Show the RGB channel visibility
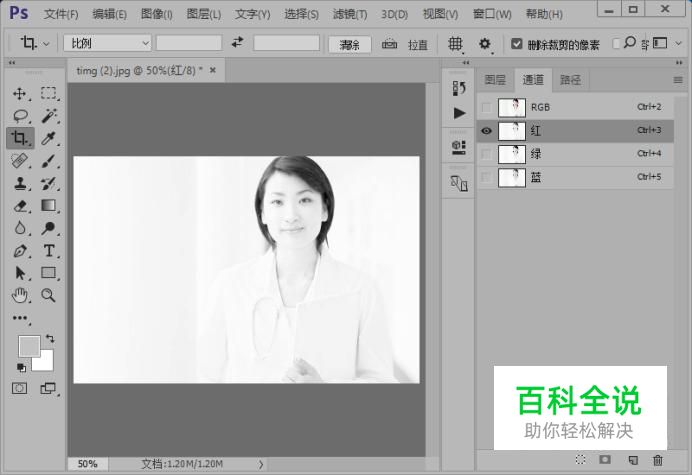 [x=486, y=107]
